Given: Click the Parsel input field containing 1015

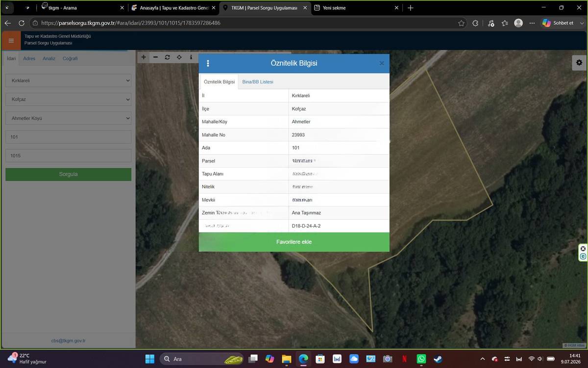Looking at the screenshot, I should 69,156.
